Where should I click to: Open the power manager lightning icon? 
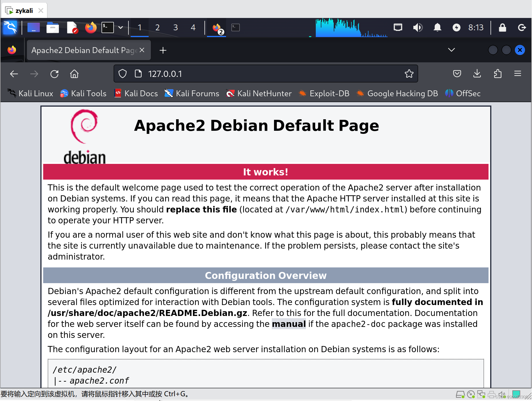457,28
